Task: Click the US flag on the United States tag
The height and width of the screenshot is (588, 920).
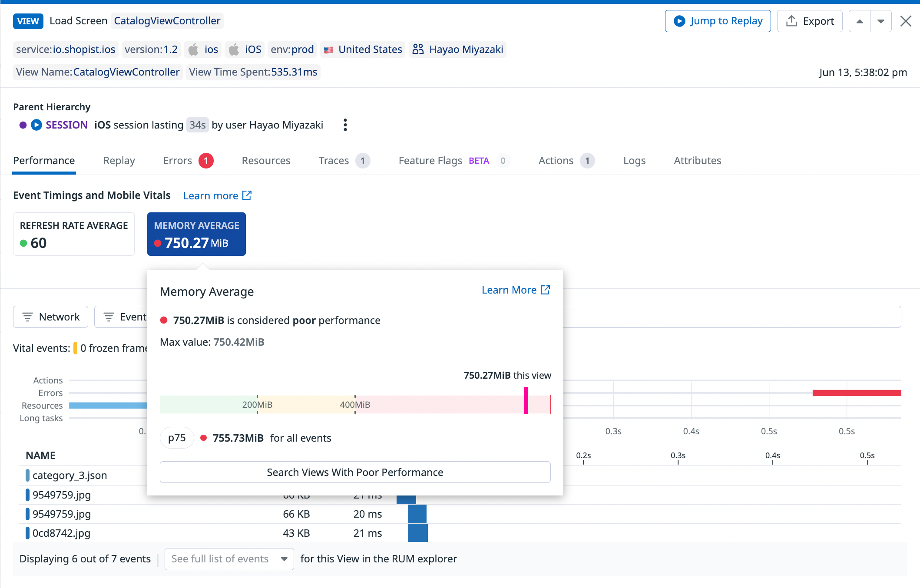Action: 329,49
